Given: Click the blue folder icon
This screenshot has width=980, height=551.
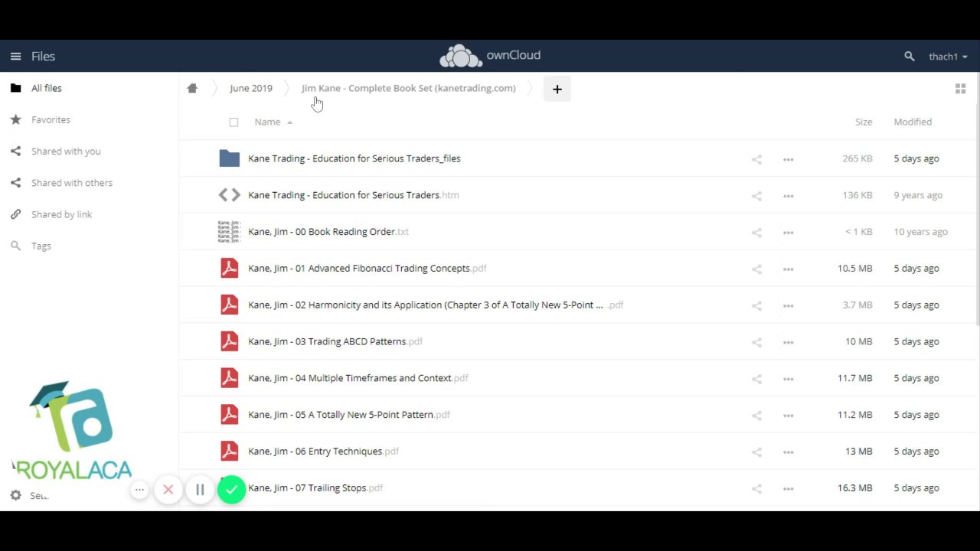Looking at the screenshot, I should (229, 158).
